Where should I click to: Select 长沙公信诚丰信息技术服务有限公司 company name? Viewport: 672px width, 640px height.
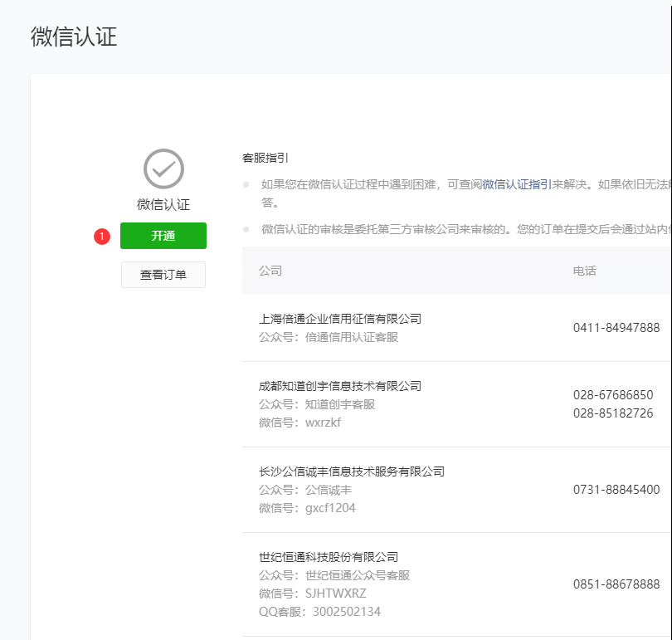coord(352,472)
